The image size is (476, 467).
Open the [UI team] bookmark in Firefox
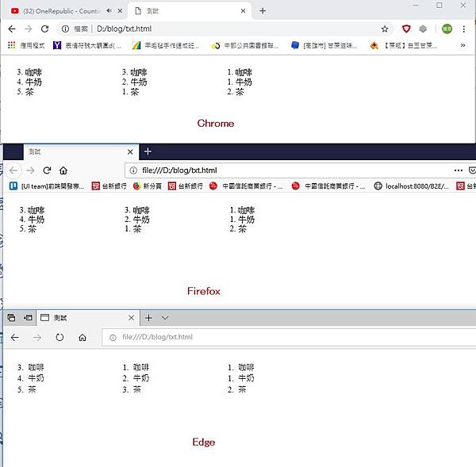(x=47, y=186)
